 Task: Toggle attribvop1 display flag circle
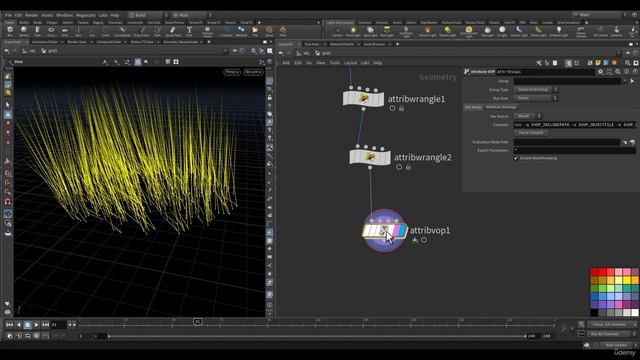coord(424,240)
